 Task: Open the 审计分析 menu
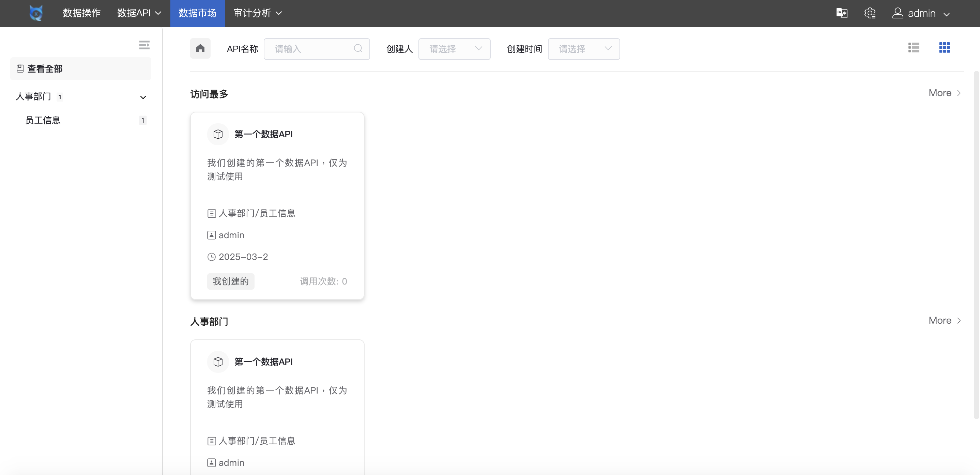pos(258,13)
